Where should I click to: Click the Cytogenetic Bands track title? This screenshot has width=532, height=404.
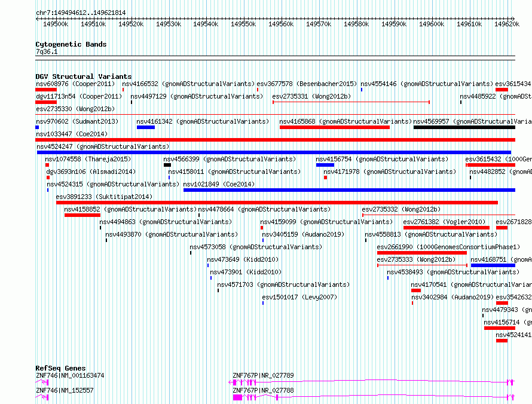[x=71, y=44]
